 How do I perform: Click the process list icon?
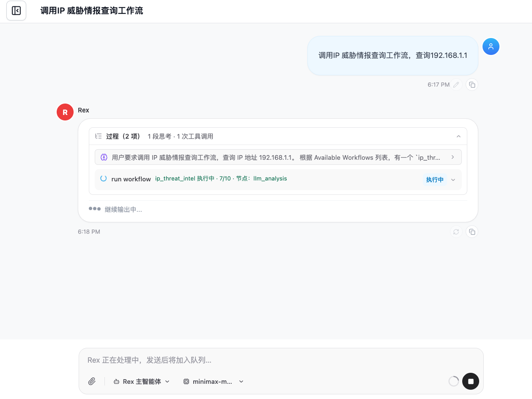pos(99,136)
